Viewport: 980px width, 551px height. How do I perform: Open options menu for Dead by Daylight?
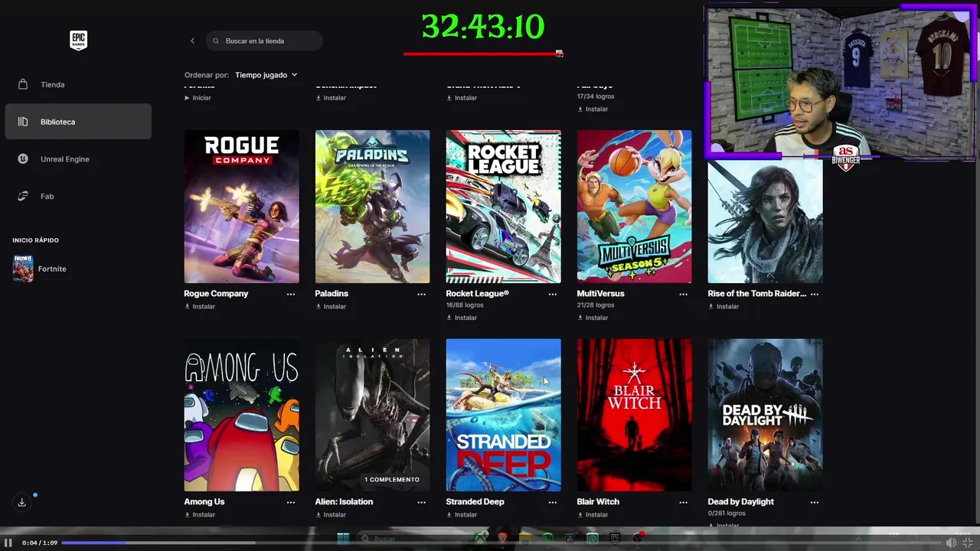click(x=815, y=502)
